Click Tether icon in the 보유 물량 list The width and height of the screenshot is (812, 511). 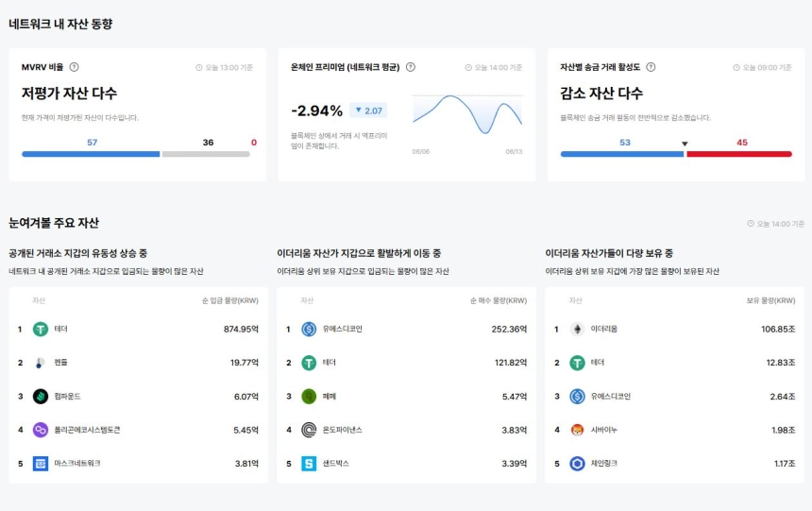pyautogui.click(x=577, y=363)
